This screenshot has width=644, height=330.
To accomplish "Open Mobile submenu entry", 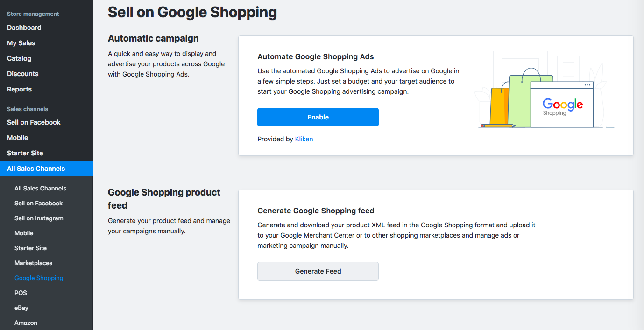I will point(24,233).
